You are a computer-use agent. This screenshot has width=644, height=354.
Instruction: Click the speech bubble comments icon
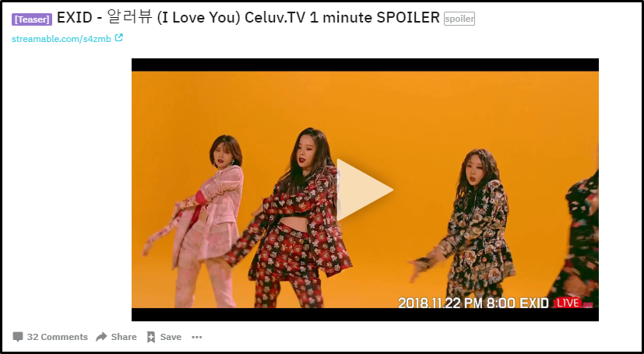coord(18,337)
